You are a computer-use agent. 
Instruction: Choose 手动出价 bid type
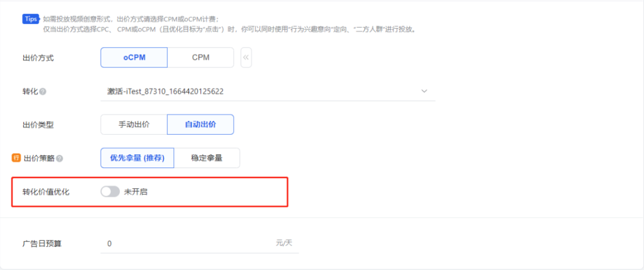click(134, 125)
